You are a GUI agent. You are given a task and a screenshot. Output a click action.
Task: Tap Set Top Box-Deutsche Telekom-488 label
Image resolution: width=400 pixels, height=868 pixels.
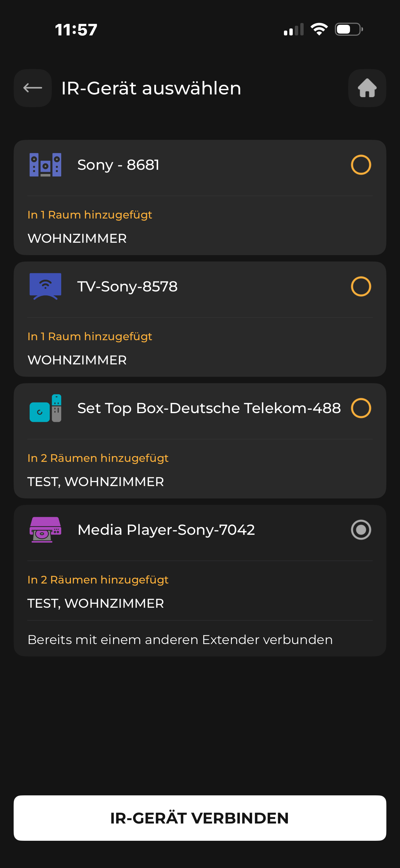[x=209, y=408]
